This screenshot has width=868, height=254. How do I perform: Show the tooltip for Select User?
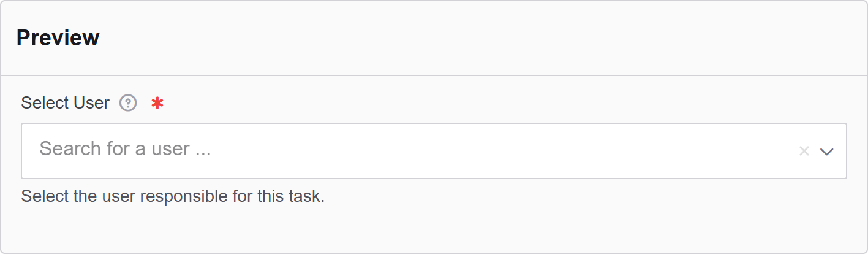pos(128,103)
